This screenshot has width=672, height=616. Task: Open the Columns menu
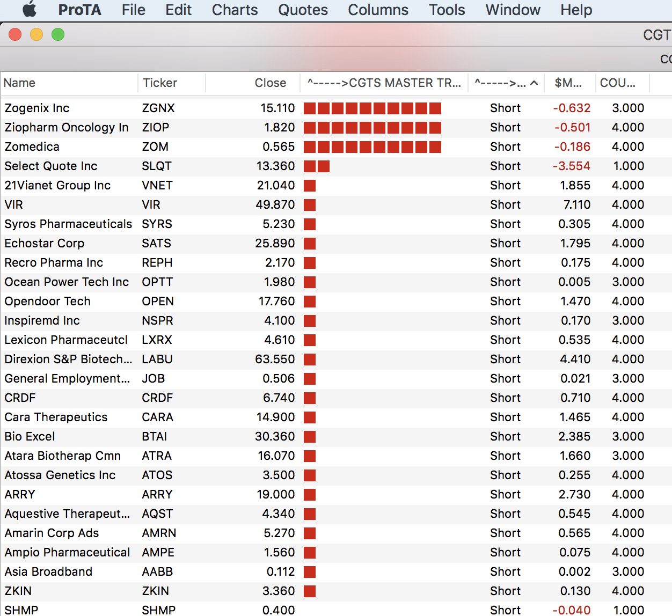tap(378, 10)
